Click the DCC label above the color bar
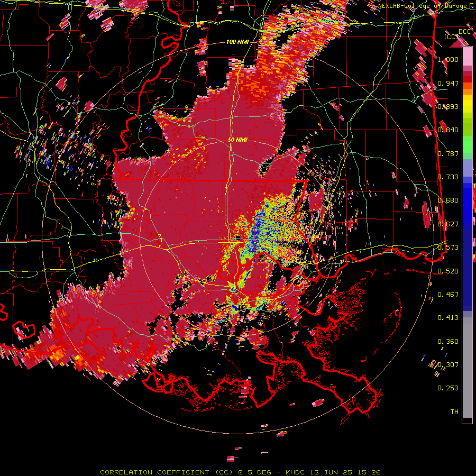The width and height of the screenshot is (476, 476). (x=465, y=32)
